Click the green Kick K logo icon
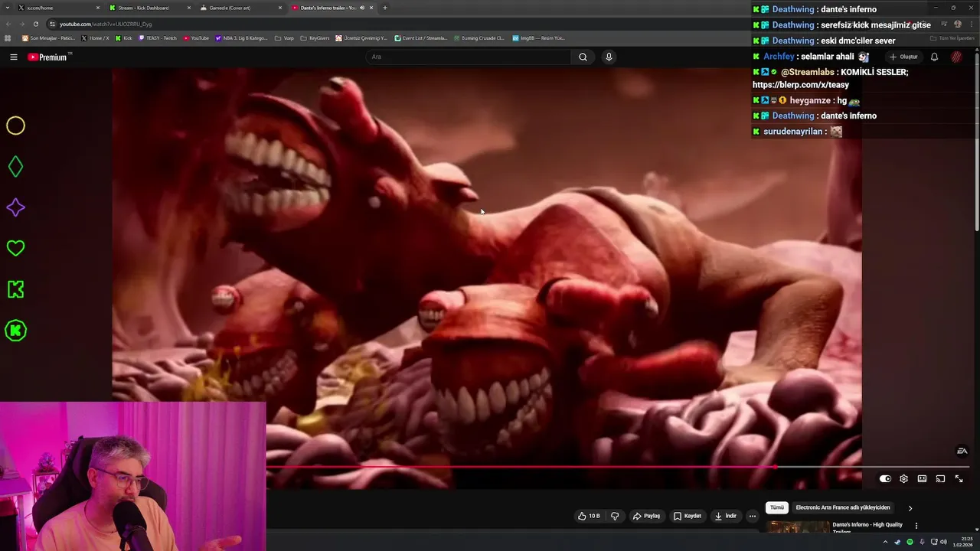This screenshot has height=551, width=980. point(16,289)
